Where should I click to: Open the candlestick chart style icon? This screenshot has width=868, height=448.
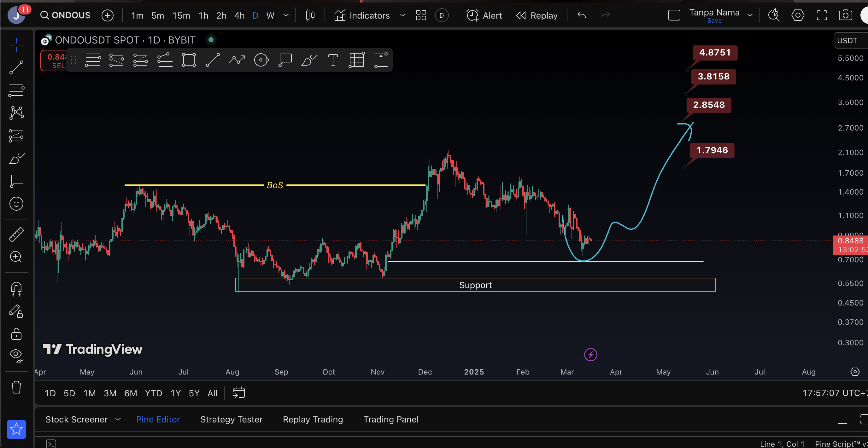(x=310, y=15)
